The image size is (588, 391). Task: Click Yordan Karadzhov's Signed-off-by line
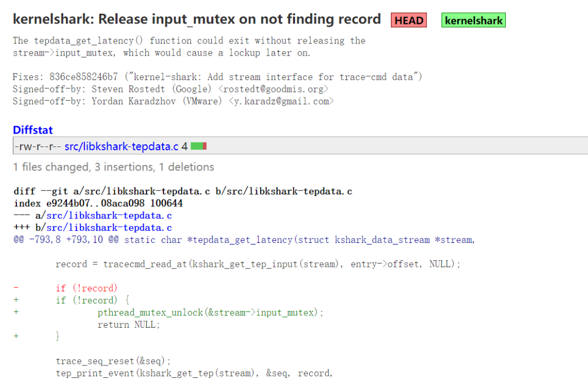click(173, 101)
